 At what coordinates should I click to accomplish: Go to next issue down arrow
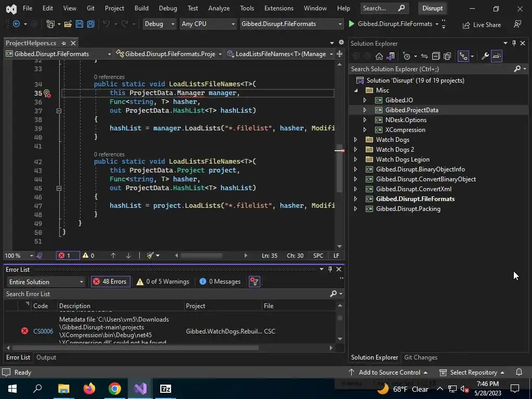[128, 256]
